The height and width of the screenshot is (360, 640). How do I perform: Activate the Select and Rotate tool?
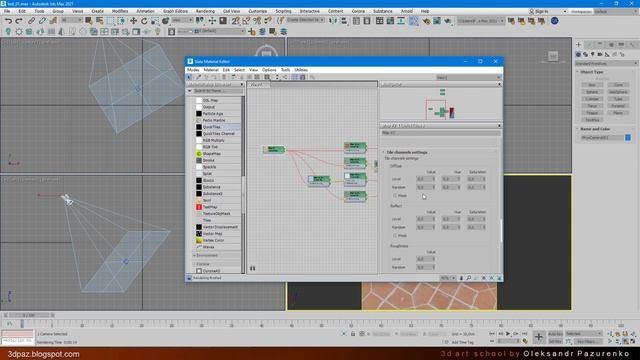pos(144,20)
